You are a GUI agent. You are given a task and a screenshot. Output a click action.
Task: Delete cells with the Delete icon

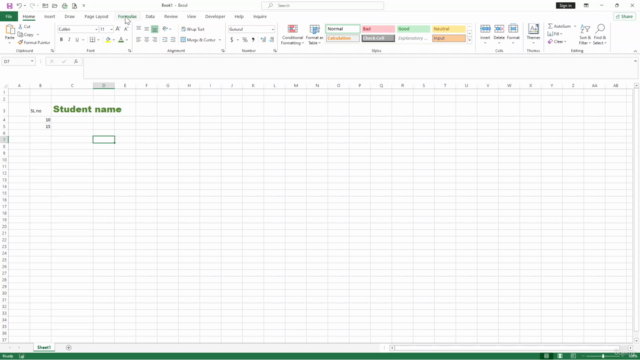[x=499, y=29]
